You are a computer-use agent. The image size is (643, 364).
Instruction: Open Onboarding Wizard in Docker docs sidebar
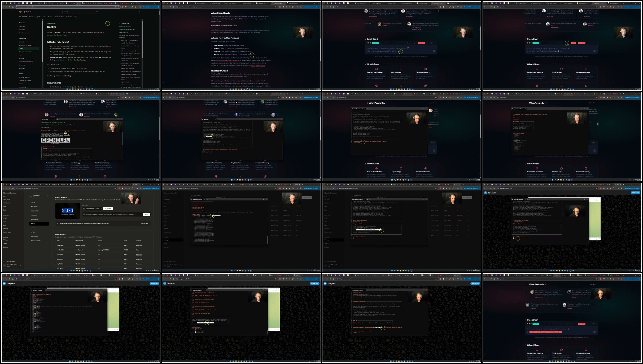pyautogui.click(x=25, y=81)
